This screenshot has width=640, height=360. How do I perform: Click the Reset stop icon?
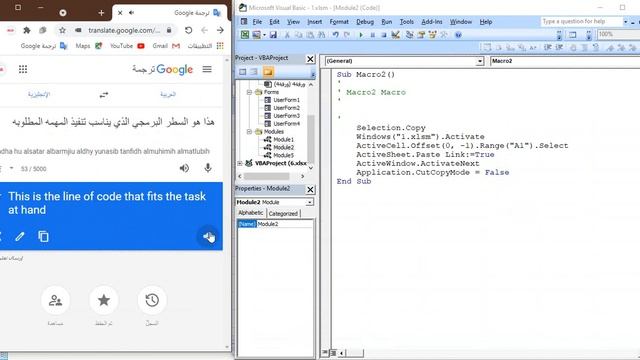pyautogui.click(x=384, y=35)
